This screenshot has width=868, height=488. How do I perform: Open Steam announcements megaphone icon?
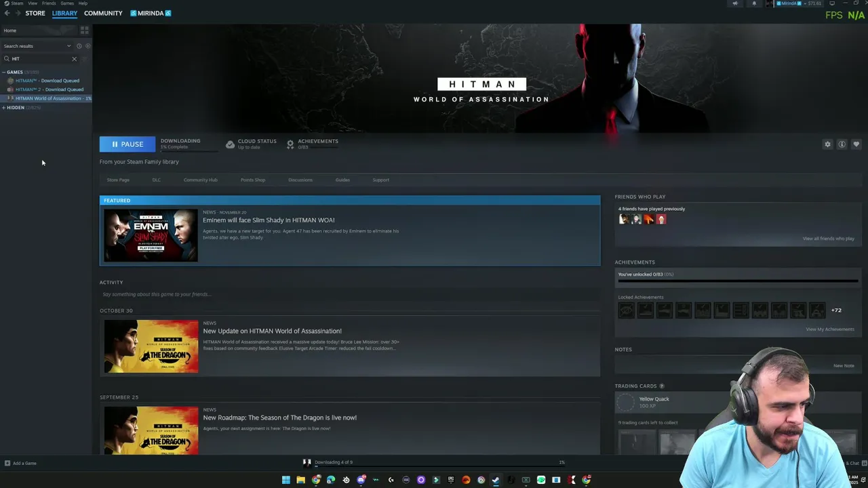(x=735, y=3)
